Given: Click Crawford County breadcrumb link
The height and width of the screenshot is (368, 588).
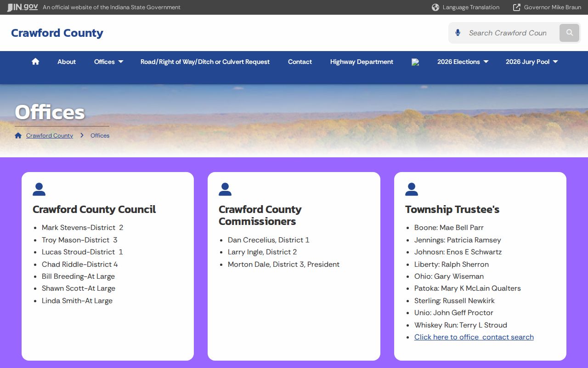Looking at the screenshot, I should [x=50, y=135].
